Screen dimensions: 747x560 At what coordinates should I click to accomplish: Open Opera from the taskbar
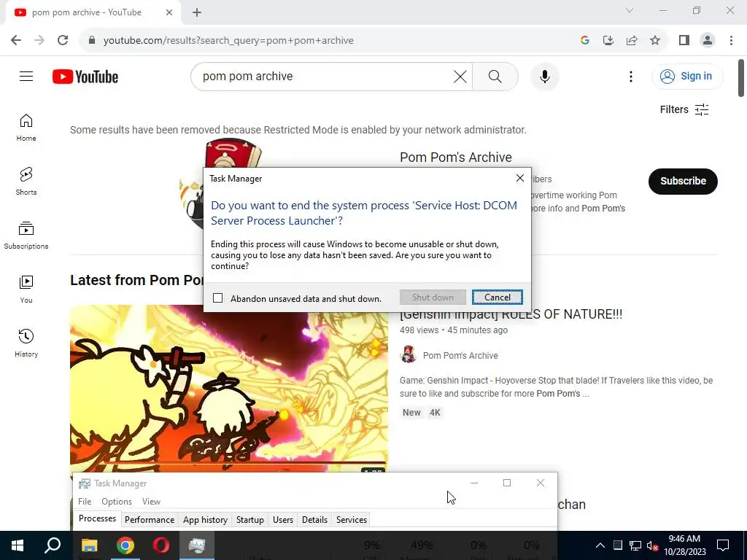161,545
